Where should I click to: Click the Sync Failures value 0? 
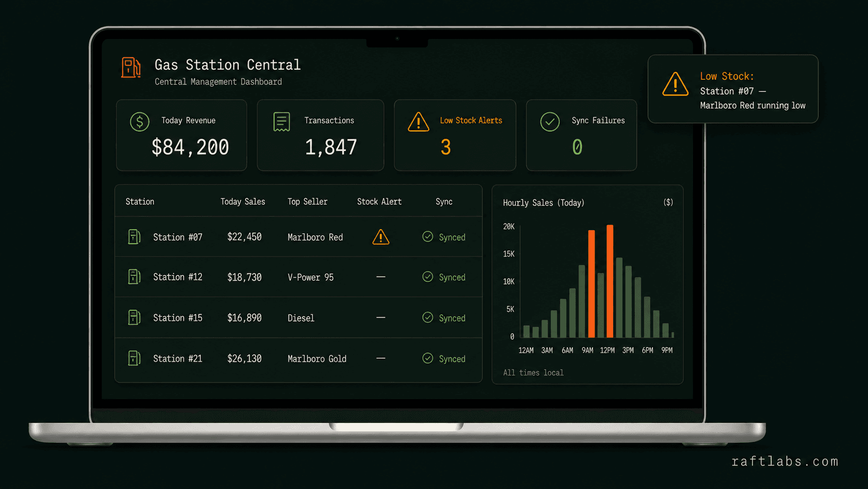577,147
